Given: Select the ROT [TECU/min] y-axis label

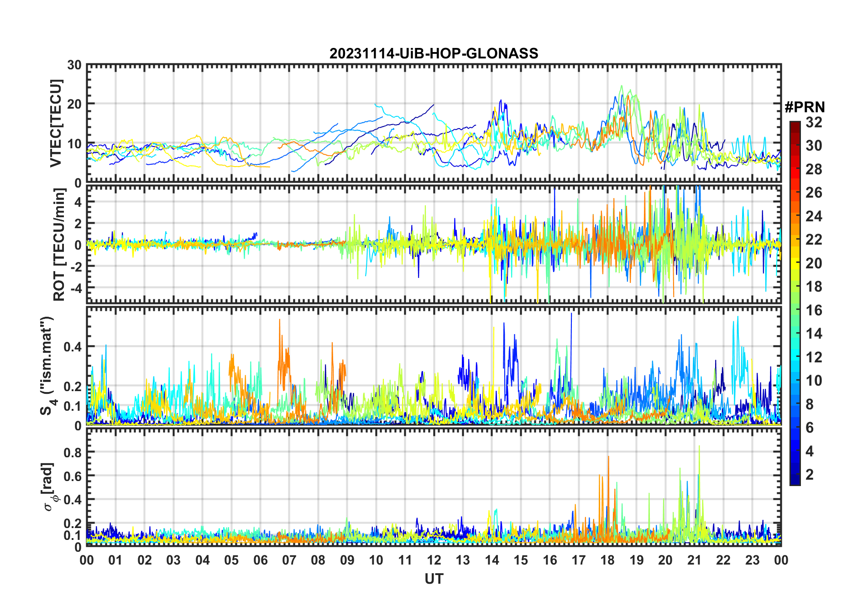Looking at the screenshot, I should tap(59, 245).
